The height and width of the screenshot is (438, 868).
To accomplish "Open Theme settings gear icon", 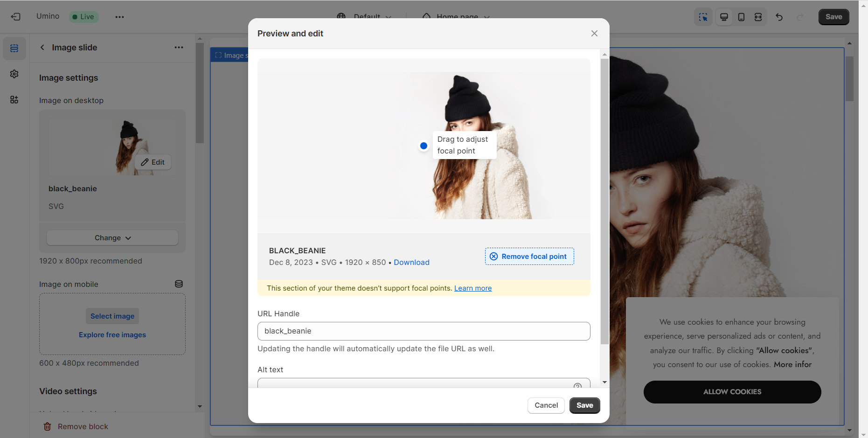I will (x=14, y=74).
